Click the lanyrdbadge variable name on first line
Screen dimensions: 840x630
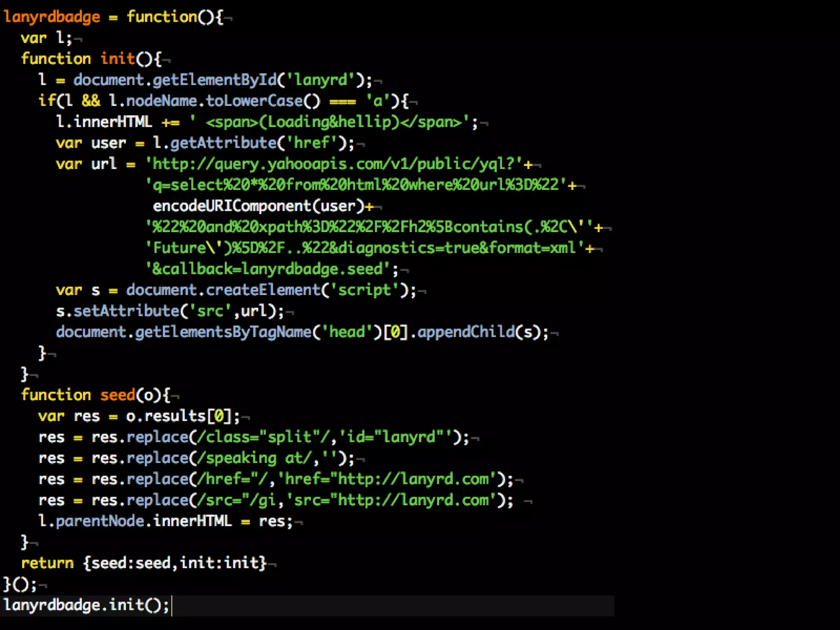coord(52,17)
